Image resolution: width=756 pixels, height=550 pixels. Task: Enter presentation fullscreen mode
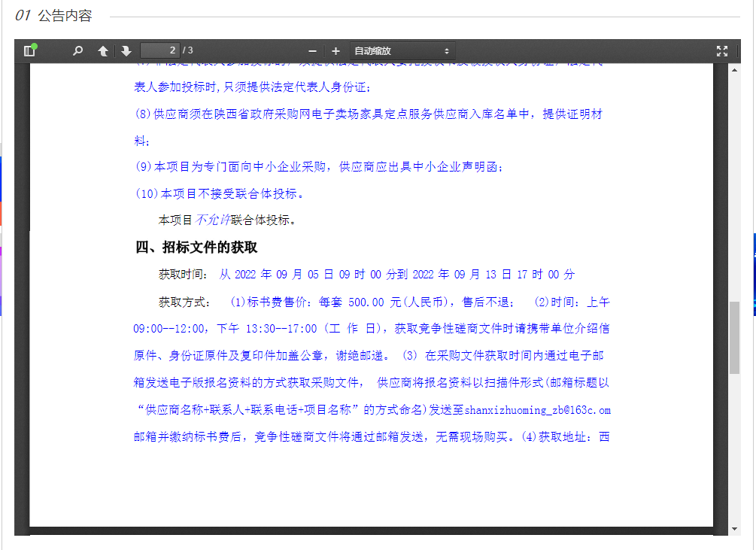[x=722, y=51]
